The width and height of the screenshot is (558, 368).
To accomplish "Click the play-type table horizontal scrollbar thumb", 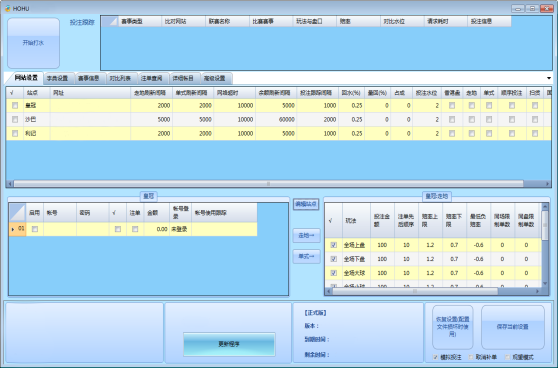I will pyautogui.click(x=415, y=291).
